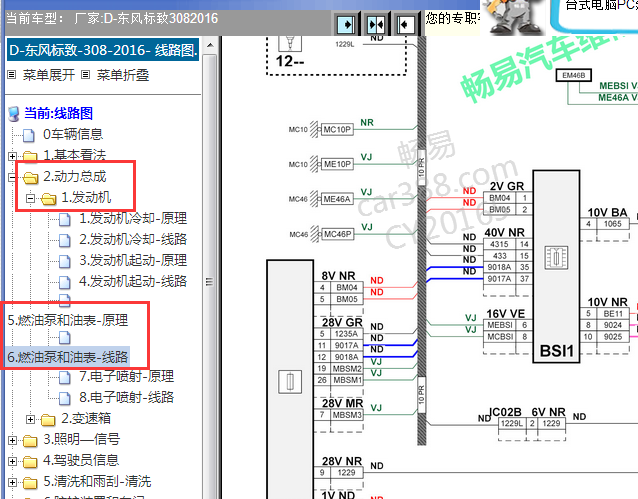Click the folder icon of 2.变速箱
638x499 pixels.
(48, 419)
